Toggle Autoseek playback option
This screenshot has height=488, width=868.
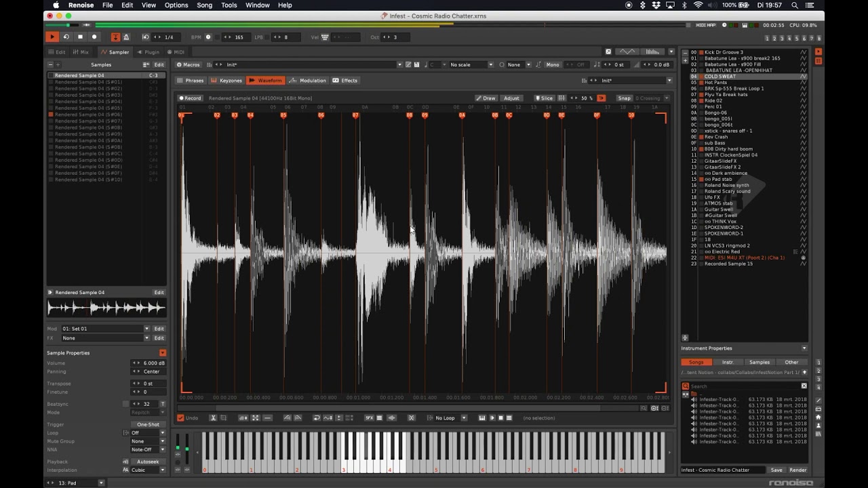pyautogui.click(x=148, y=462)
